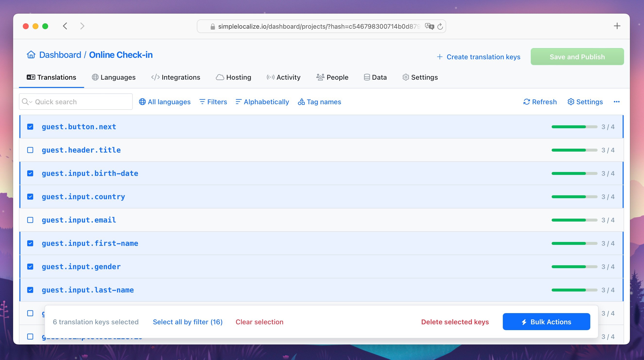
Task: Click the page translate icon in address bar
Action: tap(429, 26)
